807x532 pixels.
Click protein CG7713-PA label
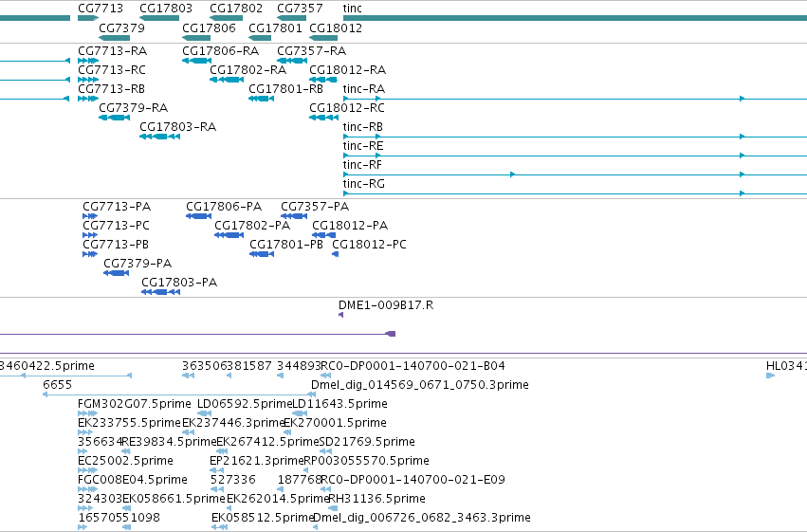pos(117,207)
